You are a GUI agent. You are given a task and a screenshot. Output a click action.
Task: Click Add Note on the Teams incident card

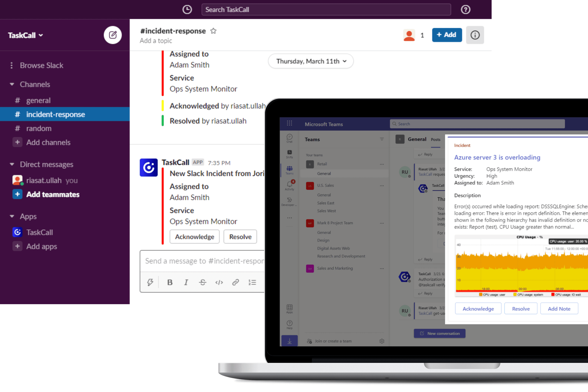(x=559, y=309)
